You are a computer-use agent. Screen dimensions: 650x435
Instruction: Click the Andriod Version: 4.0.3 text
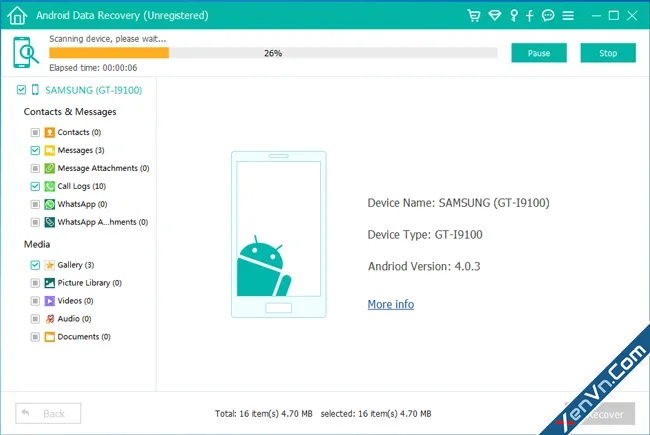[x=424, y=266]
